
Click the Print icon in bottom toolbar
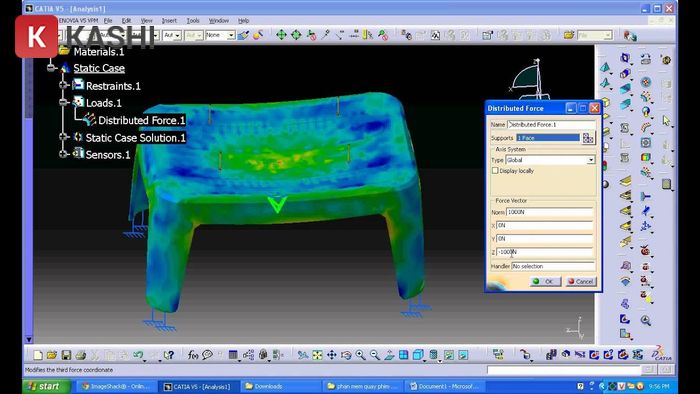coord(80,355)
